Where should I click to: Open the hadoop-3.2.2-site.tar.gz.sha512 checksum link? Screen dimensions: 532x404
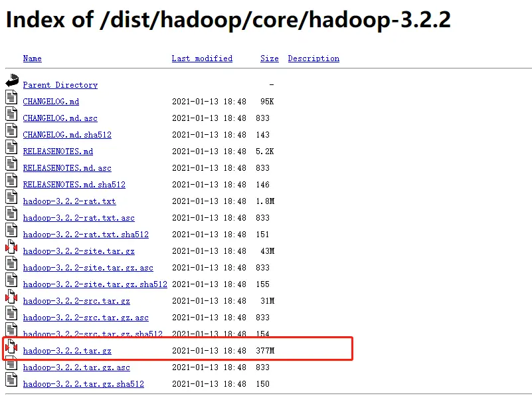(x=95, y=284)
